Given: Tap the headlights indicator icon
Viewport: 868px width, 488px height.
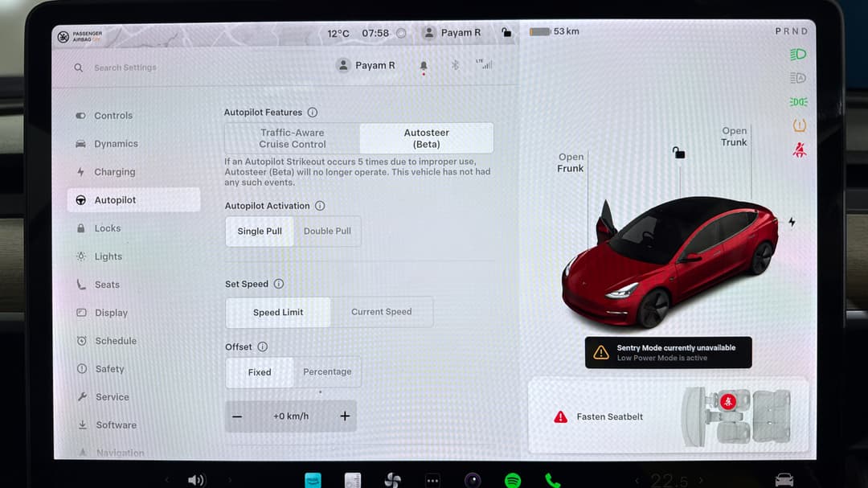Looking at the screenshot, I should pos(798,55).
